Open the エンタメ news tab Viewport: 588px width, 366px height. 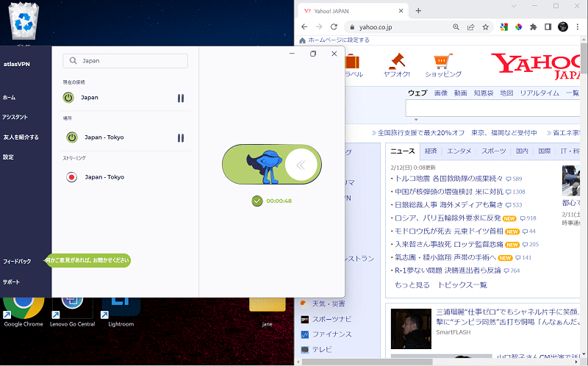click(x=459, y=151)
